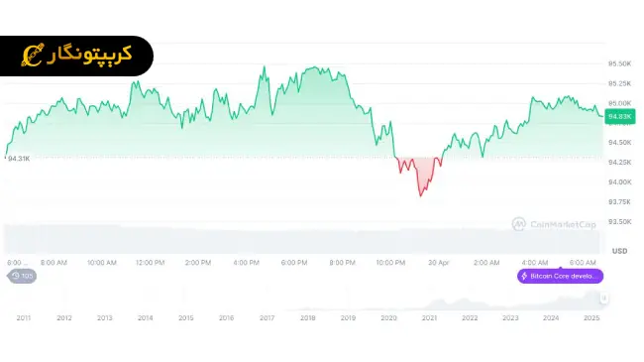
Task: Click the Kryptonegar chain logo icon
Action: [32, 56]
